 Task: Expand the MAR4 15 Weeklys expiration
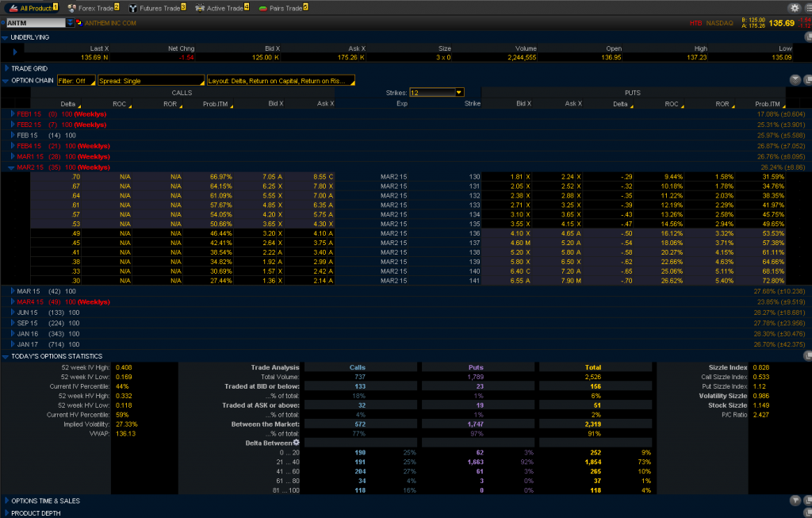point(13,301)
